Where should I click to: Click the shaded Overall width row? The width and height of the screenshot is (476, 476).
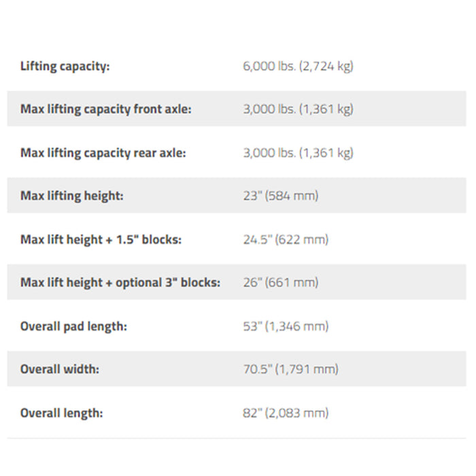[x=237, y=369]
